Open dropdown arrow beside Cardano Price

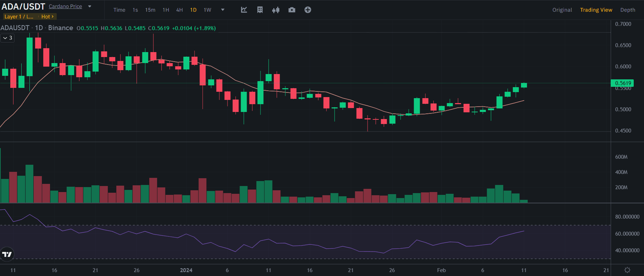coord(90,6)
